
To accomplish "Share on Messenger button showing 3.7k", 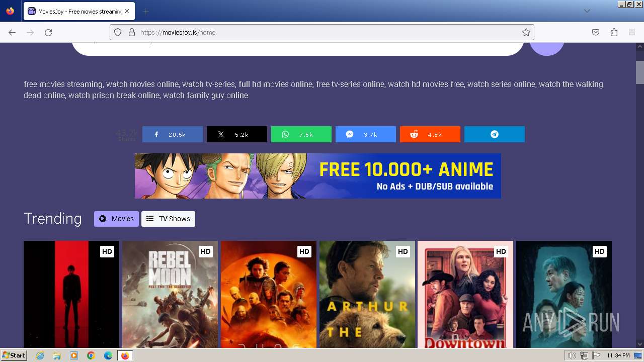I will click(x=366, y=134).
